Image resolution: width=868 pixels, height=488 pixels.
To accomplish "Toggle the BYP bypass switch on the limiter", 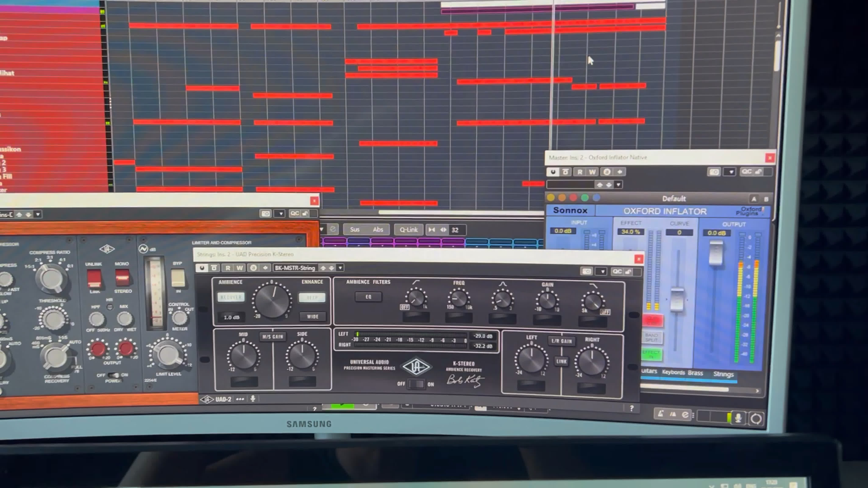I will coord(178,277).
